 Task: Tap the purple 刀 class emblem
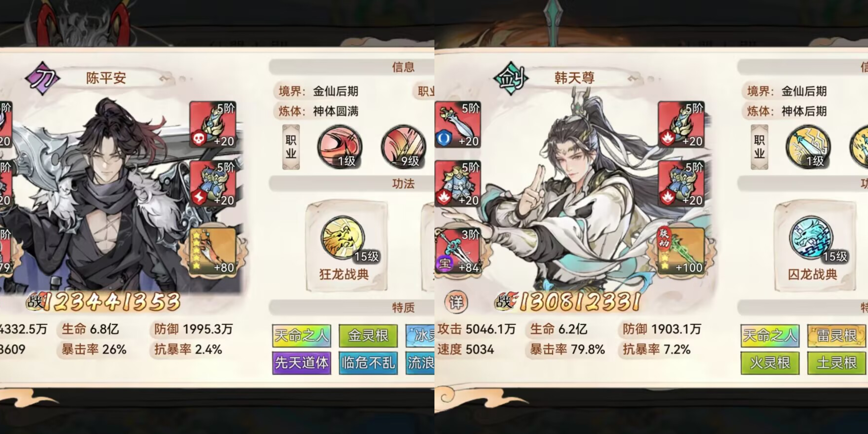click(42, 78)
